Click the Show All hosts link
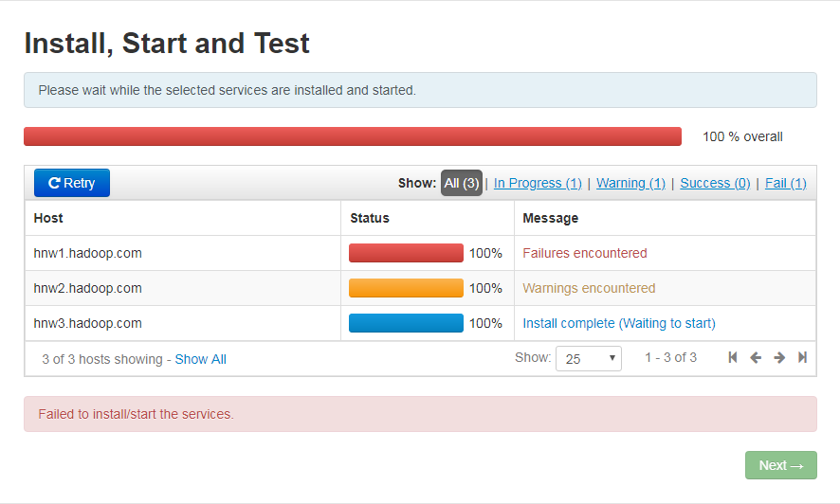The width and height of the screenshot is (840, 504). click(x=200, y=359)
